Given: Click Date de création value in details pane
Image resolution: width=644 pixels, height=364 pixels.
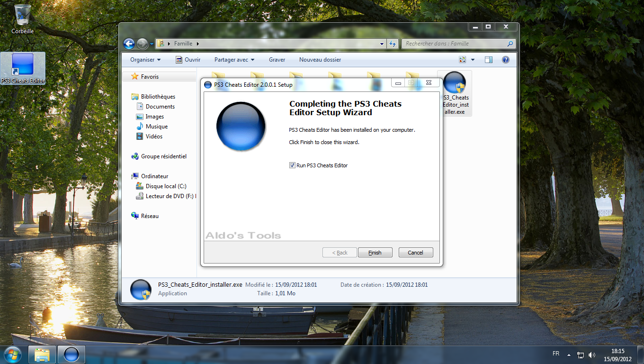Looking at the screenshot, I should (x=407, y=285).
